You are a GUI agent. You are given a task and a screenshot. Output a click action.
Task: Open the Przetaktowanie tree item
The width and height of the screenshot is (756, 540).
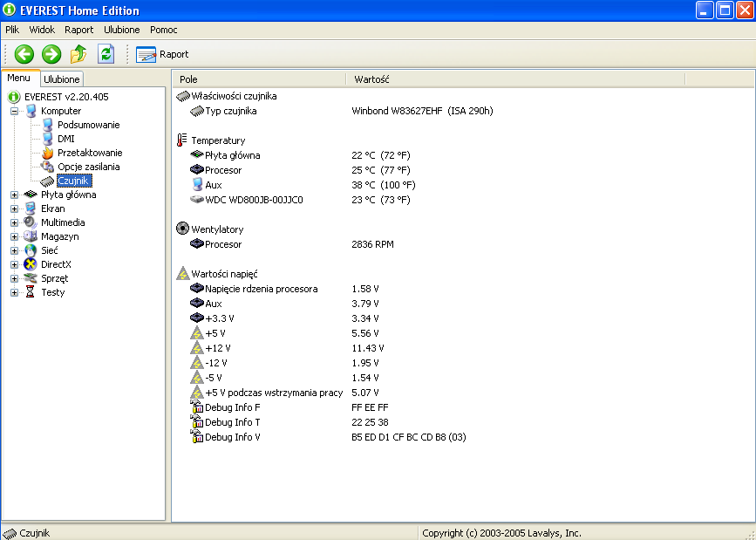pos(90,153)
